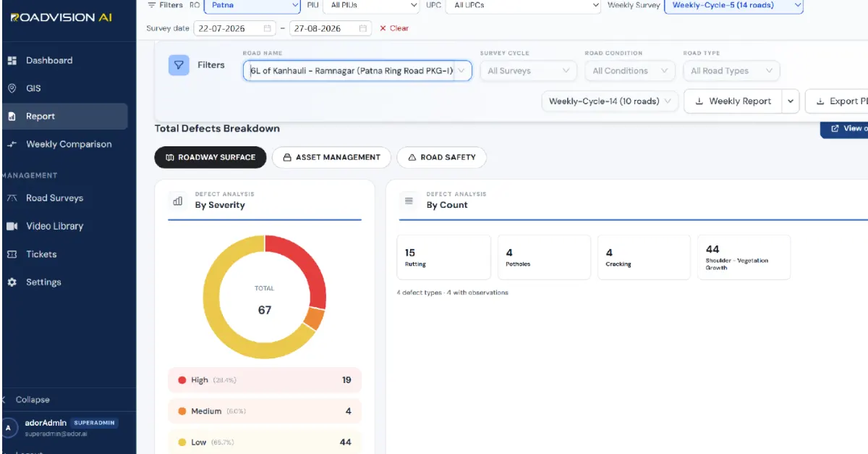The width and height of the screenshot is (868, 454).
Task: Open the Tickets icon in sidebar
Action: coord(12,254)
